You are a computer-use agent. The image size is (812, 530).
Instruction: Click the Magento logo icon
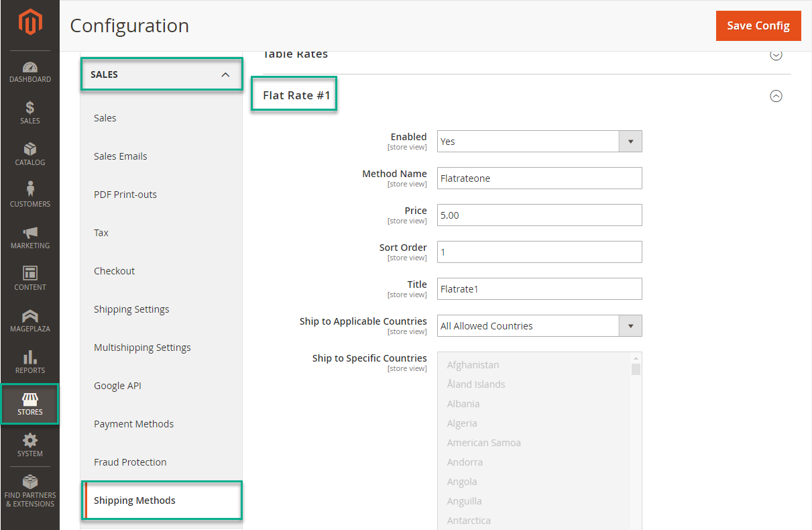coord(30,23)
